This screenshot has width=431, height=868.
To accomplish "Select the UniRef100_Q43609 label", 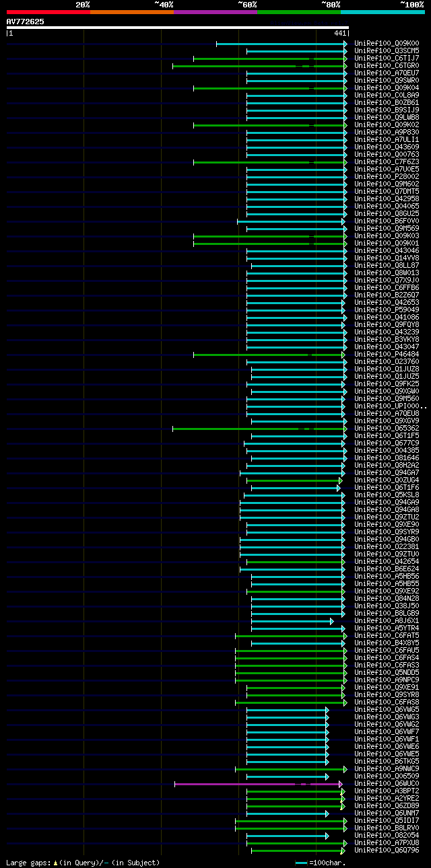I will [x=387, y=147].
